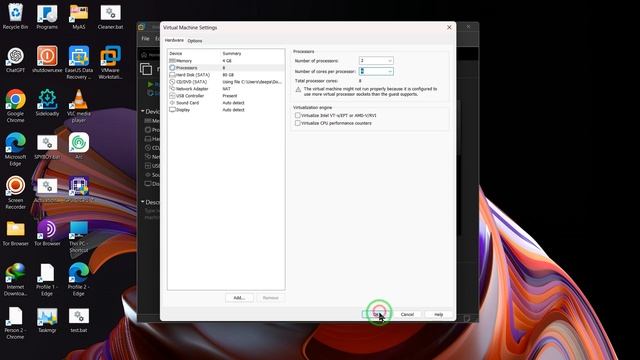The width and height of the screenshot is (640, 360).
Task: Launch Internet Download Manager shortcut
Action: click(x=15, y=280)
